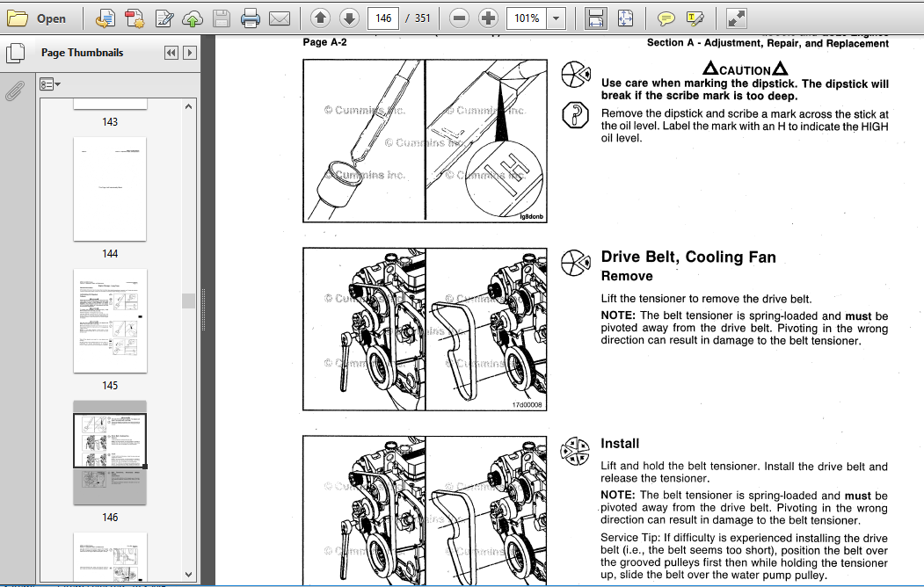
Task: Open the zoom level dropdown arrow
Action: click(556, 18)
